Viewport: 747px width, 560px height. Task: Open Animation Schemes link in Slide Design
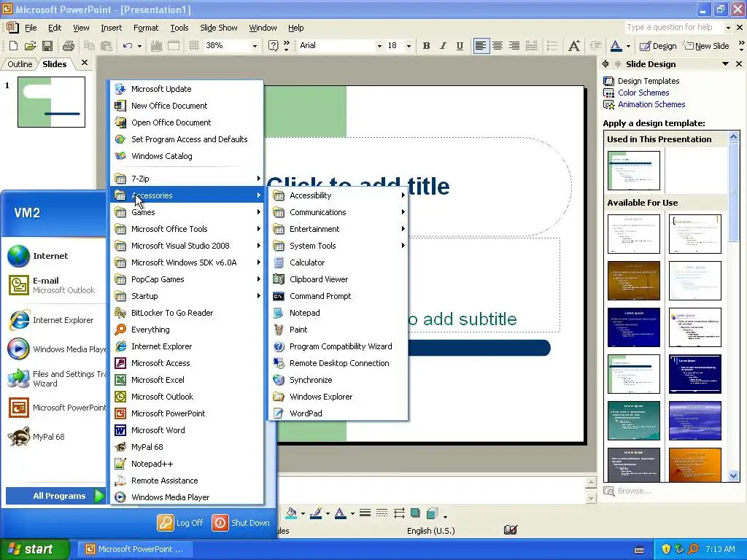click(651, 104)
